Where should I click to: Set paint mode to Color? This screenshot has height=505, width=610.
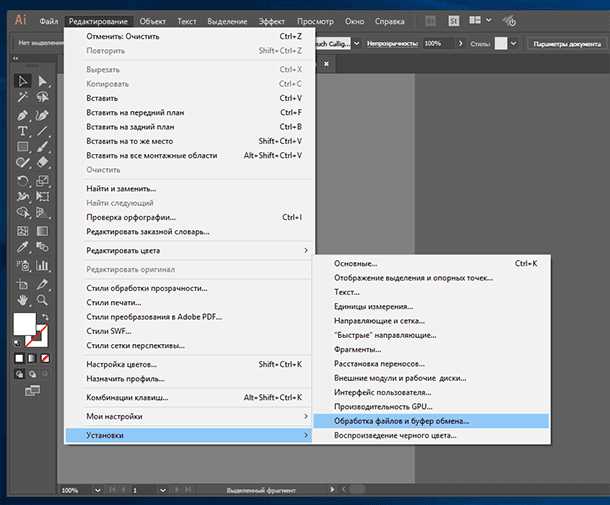click(19, 358)
